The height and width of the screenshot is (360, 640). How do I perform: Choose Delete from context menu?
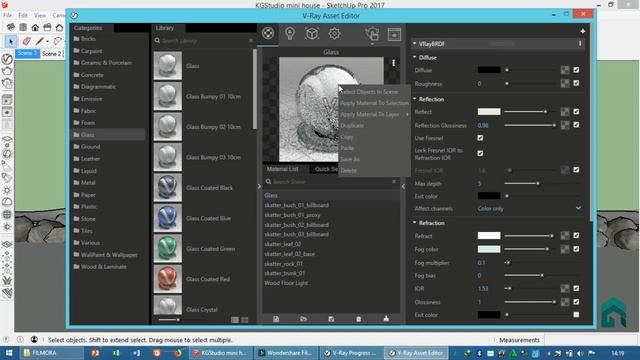[x=374, y=171]
